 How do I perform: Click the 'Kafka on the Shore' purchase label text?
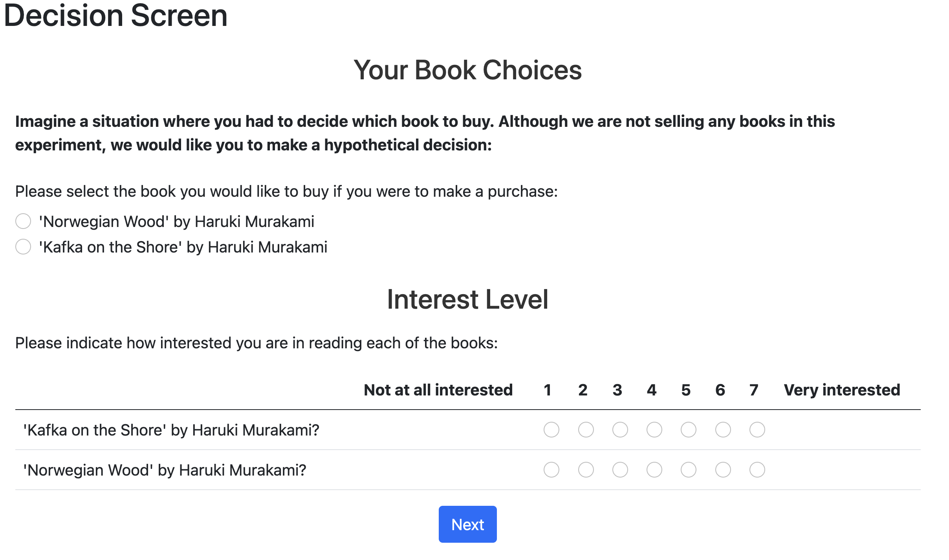(x=183, y=247)
